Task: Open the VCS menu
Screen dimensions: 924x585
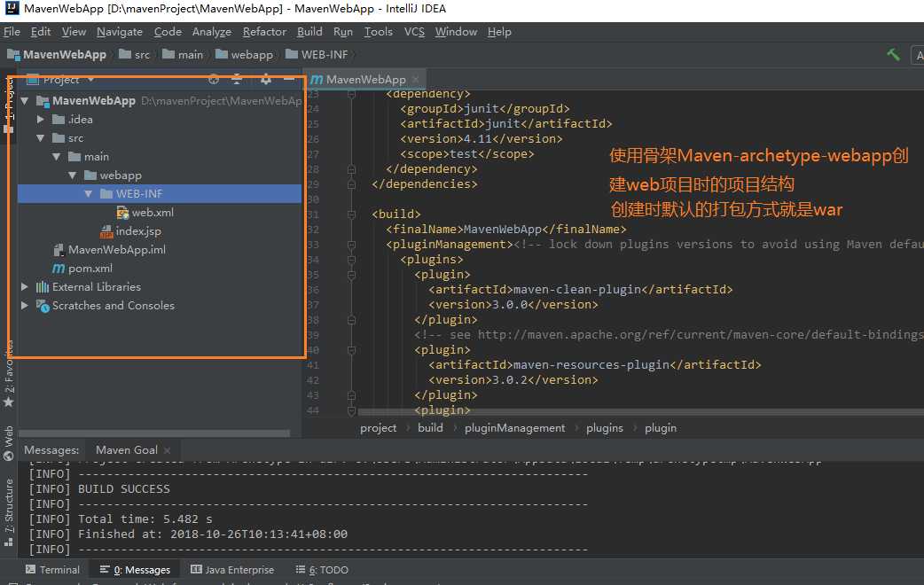Action: pos(414,32)
